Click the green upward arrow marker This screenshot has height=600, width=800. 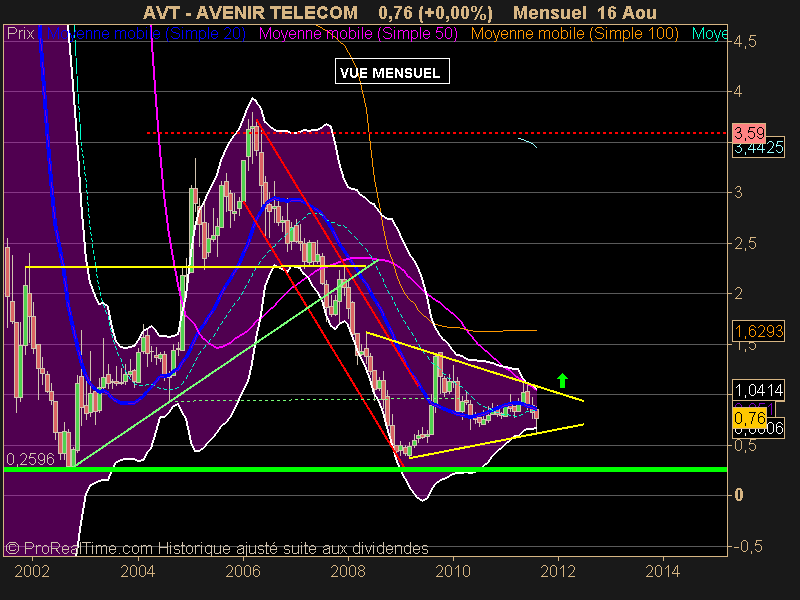tap(562, 380)
